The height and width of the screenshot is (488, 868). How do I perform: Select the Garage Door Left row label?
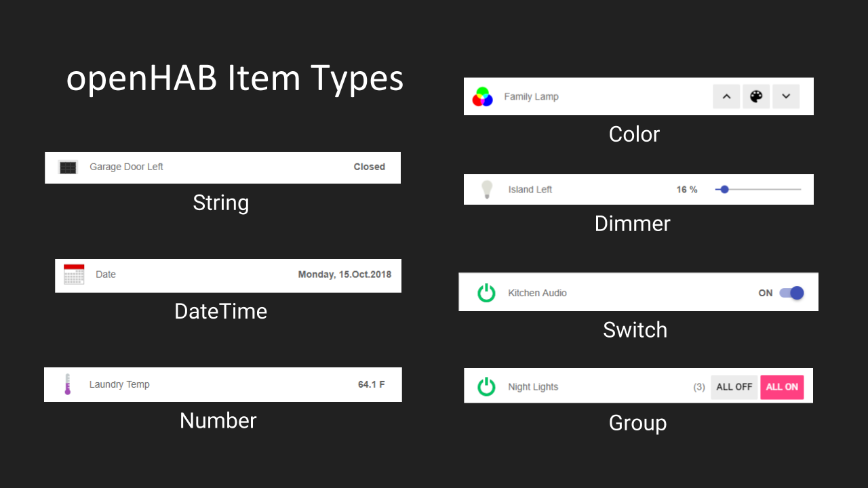click(126, 167)
